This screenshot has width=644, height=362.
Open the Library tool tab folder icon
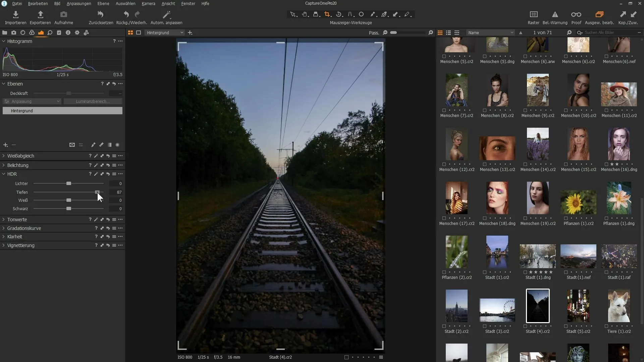(5, 33)
